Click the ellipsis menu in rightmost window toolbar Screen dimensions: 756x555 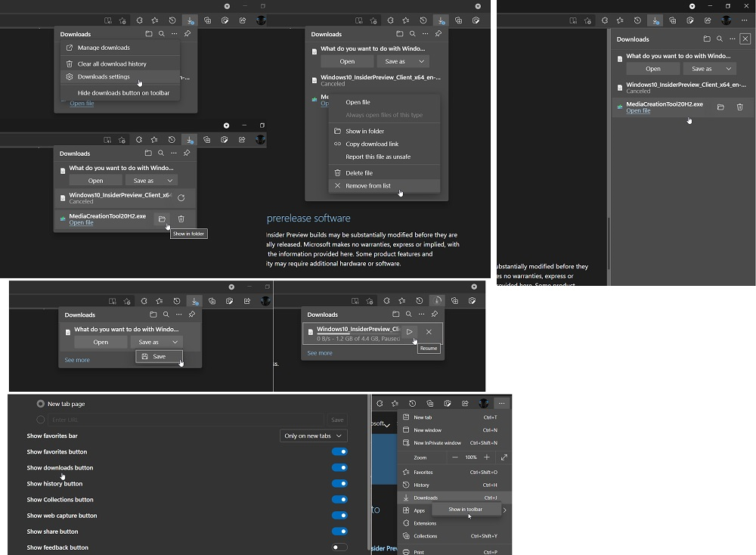point(744,20)
